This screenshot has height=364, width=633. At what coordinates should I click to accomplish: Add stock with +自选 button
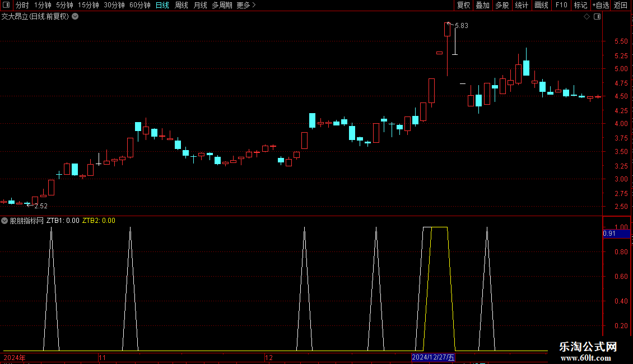pyautogui.click(x=601, y=5)
